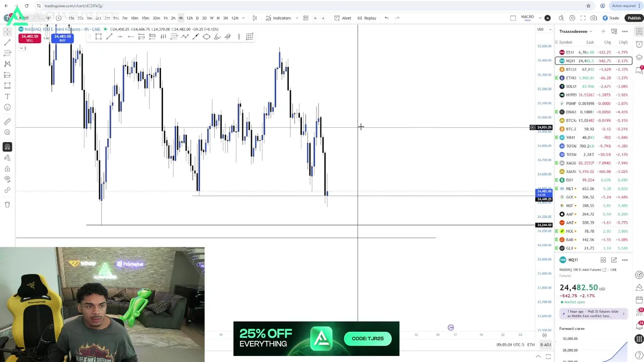The image size is (644, 362).
Task: Select the SOLU row in watchlist
Action: 594,86
